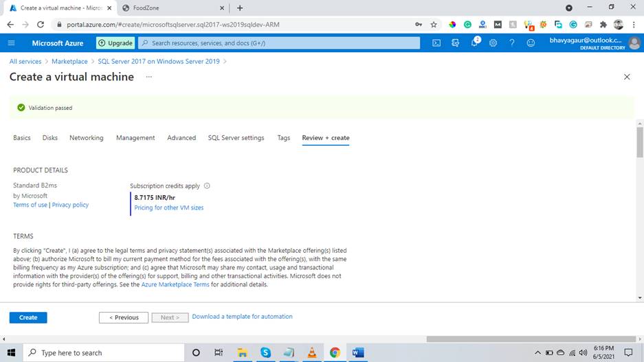This screenshot has width=644, height=362.
Task: Click the Cortana circle icon
Action: click(x=196, y=352)
